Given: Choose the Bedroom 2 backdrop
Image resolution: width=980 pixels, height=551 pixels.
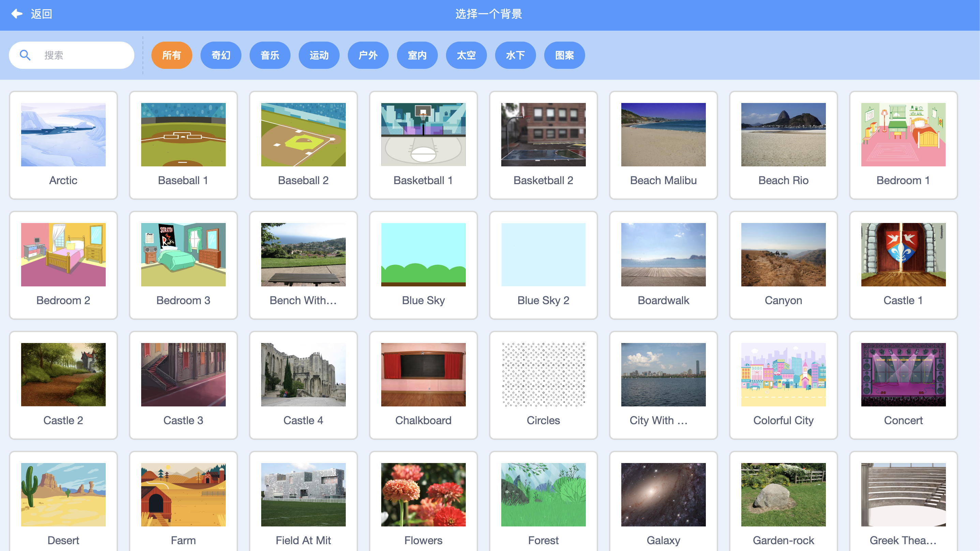Looking at the screenshot, I should point(63,265).
